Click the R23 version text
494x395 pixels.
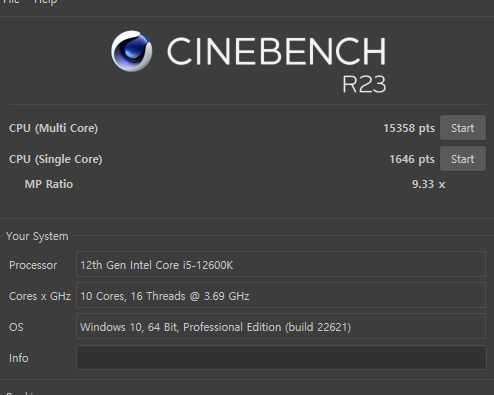pos(364,84)
